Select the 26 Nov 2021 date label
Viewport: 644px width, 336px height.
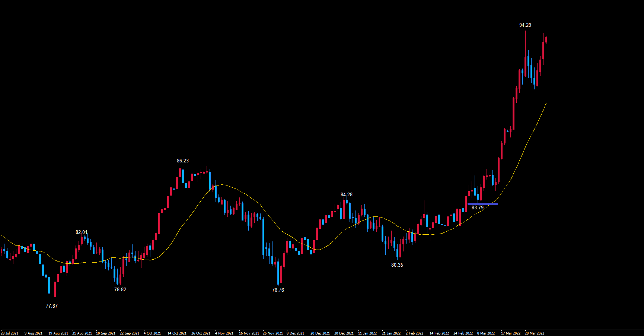click(x=272, y=333)
